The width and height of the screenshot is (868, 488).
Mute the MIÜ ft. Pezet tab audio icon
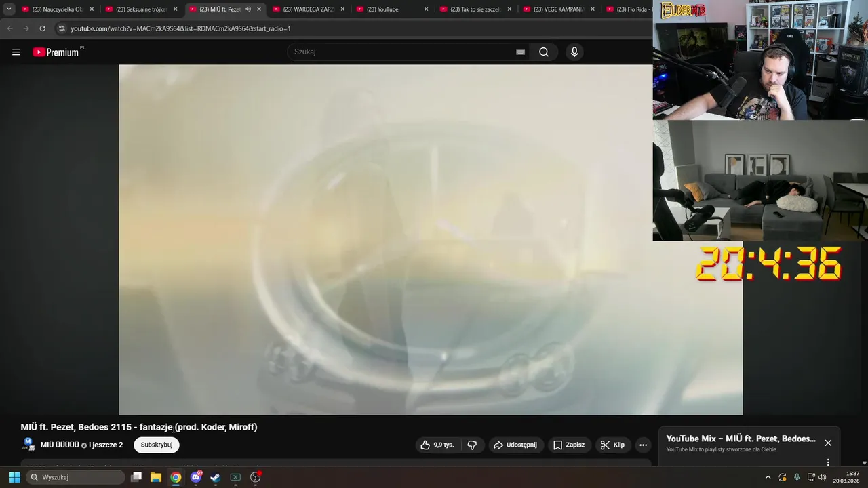(248, 9)
